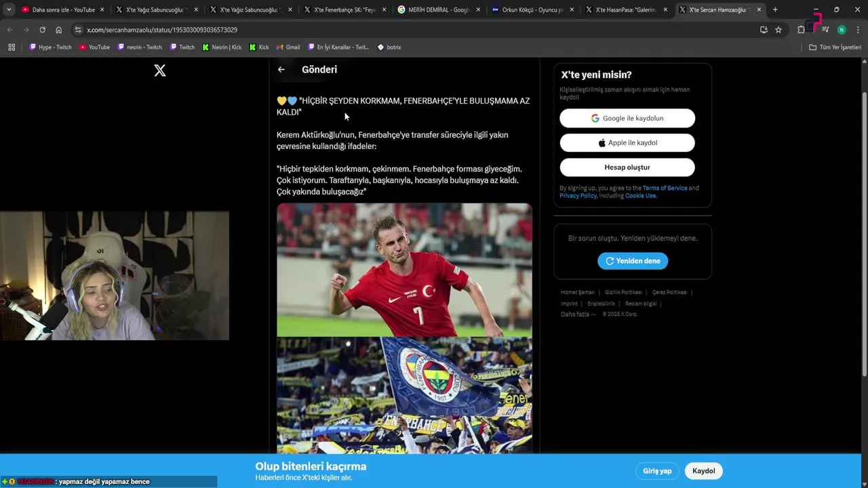Viewport: 868px width, 488px height.
Task: Open the Nesrin | Kick bookmark
Action: 222,47
